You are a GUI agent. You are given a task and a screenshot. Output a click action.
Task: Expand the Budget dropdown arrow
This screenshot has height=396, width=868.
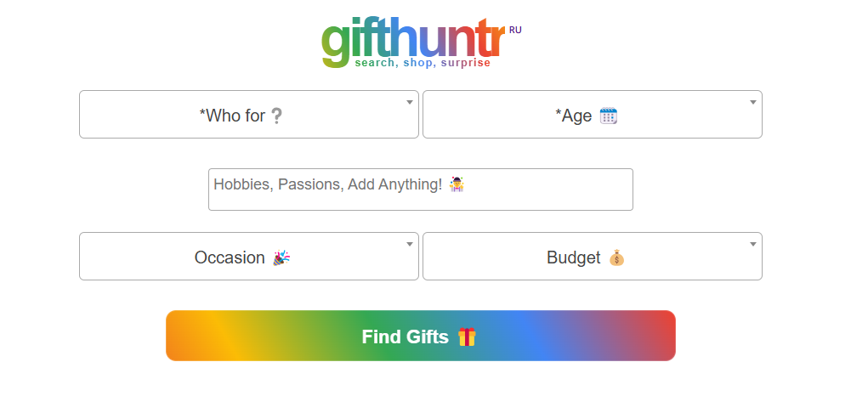point(753,244)
